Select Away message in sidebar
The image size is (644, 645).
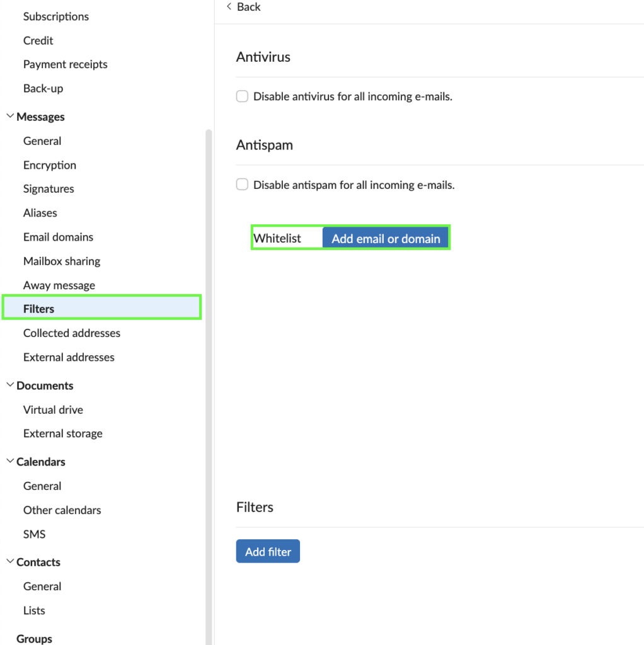pyautogui.click(x=59, y=285)
